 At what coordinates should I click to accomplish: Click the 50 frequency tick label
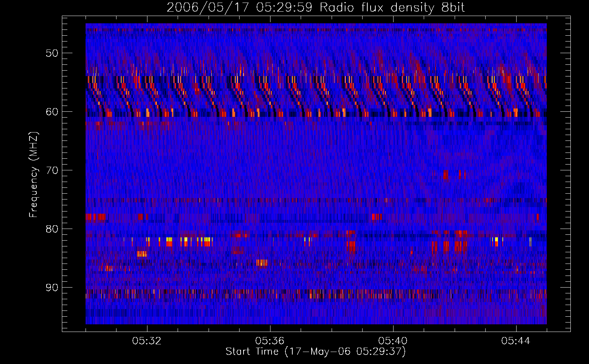52,53
